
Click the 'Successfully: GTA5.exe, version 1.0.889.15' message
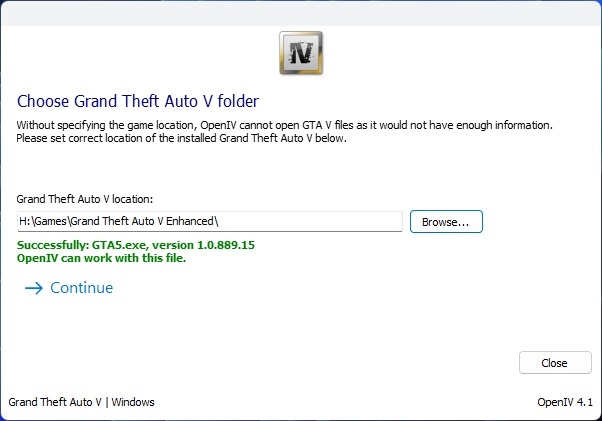[x=136, y=245]
